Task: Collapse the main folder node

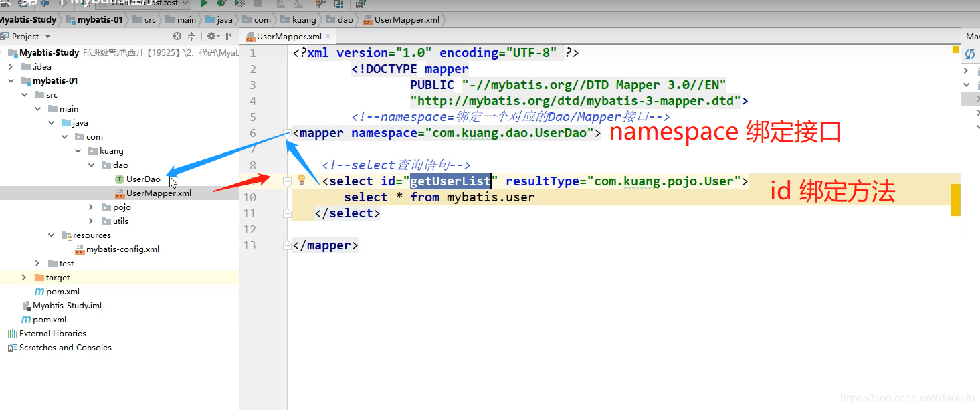Action: (x=38, y=108)
